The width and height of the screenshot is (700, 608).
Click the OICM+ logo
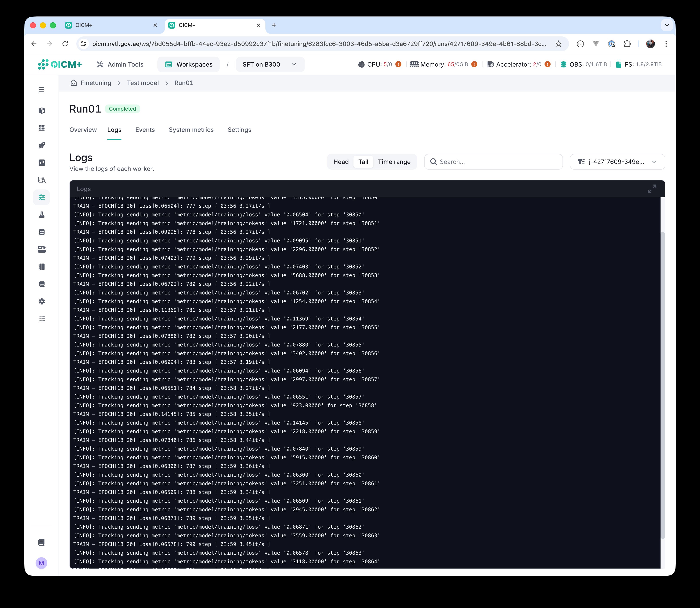pyautogui.click(x=60, y=64)
